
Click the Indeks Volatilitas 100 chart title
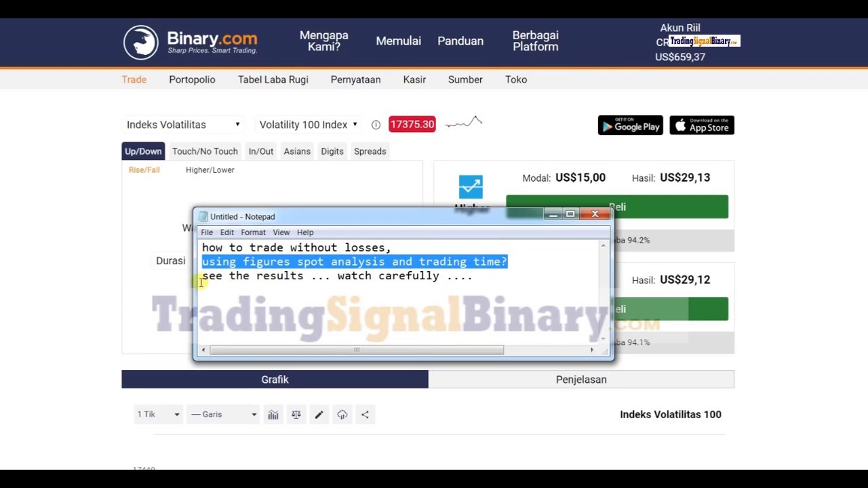pos(671,414)
